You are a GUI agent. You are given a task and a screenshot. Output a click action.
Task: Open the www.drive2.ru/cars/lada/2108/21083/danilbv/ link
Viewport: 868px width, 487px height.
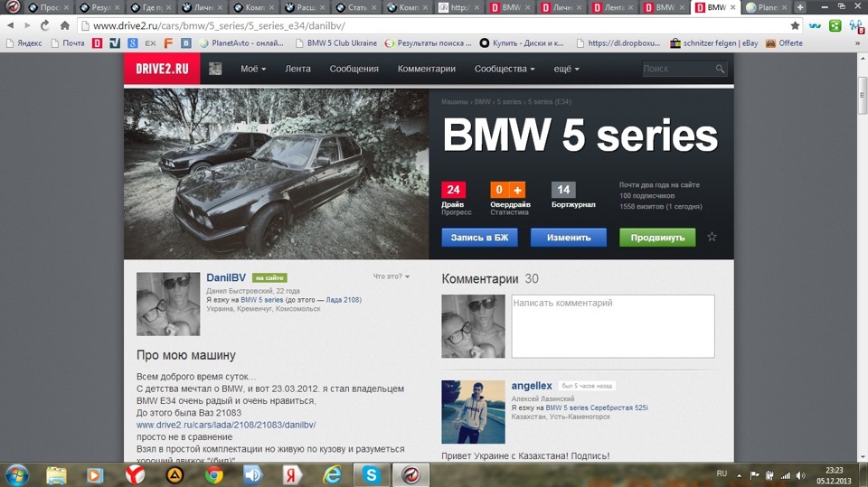point(226,425)
